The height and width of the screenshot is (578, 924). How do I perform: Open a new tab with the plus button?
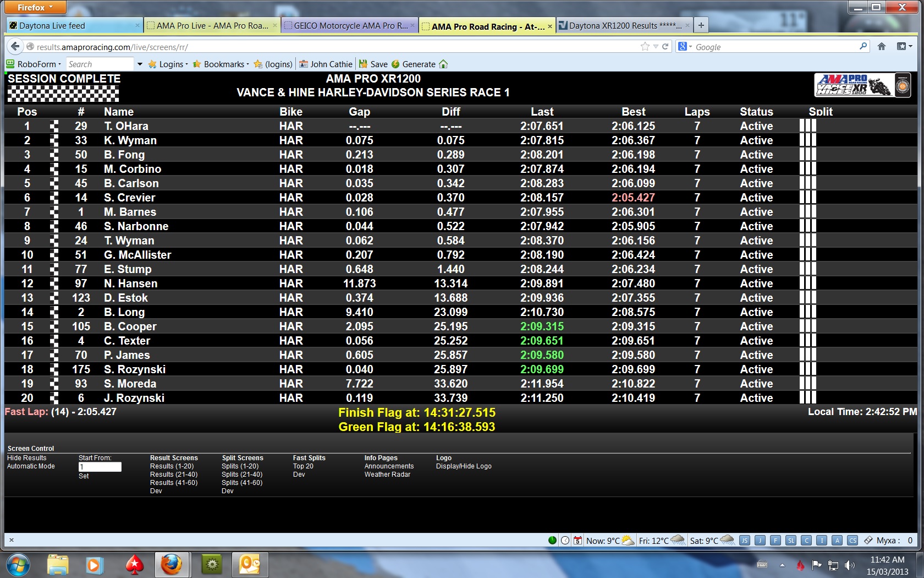(x=701, y=25)
